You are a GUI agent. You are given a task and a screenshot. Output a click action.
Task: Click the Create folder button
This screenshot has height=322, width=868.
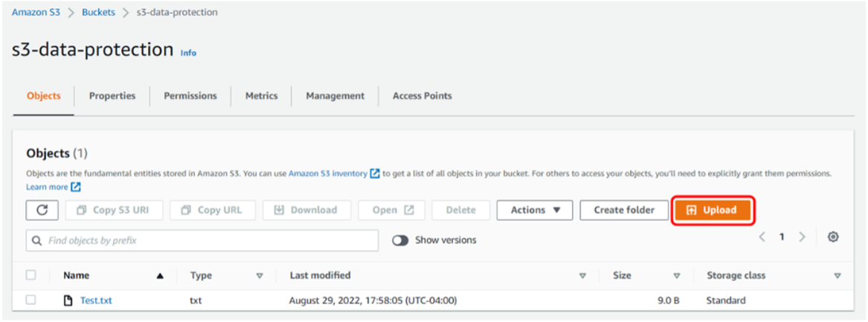[624, 210]
